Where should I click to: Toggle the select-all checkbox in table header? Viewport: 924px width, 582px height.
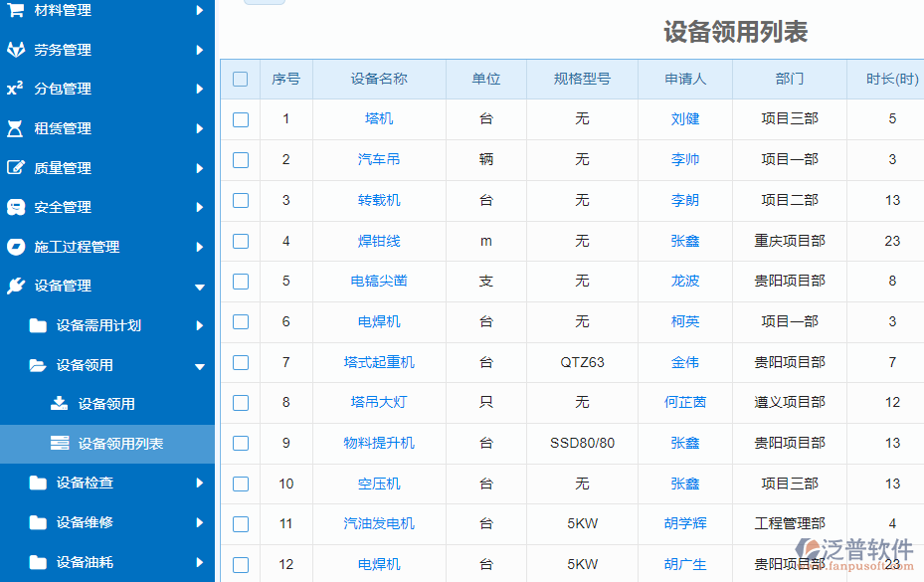(x=240, y=80)
